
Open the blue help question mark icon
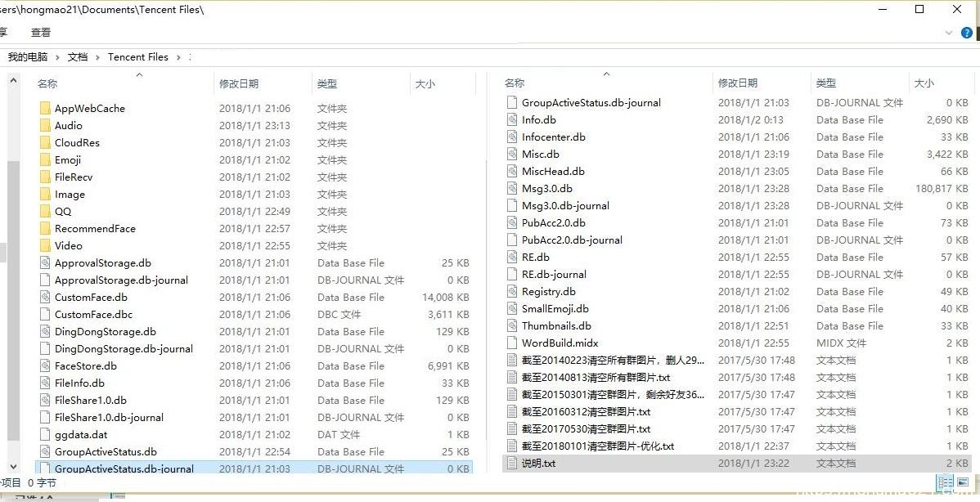coord(967,33)
